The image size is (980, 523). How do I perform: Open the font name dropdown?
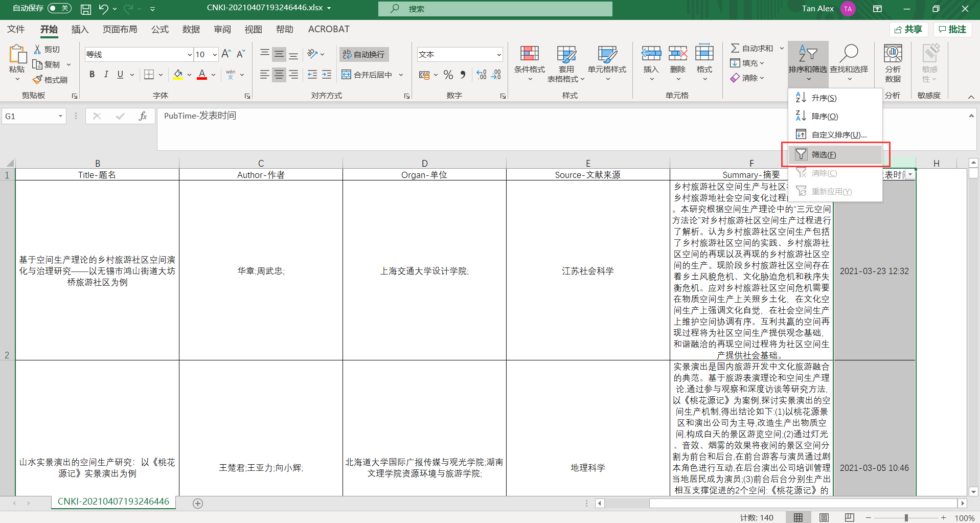click(190, 55)
